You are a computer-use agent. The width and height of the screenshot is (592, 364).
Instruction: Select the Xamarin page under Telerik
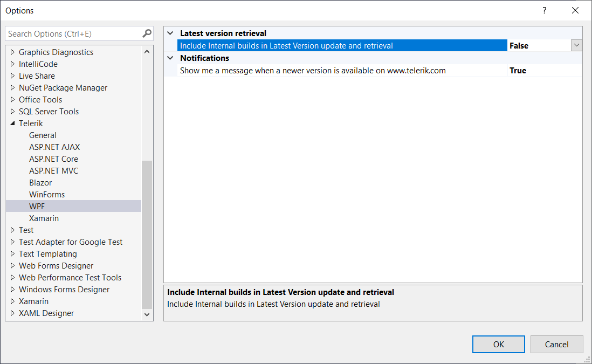coord(44,218)
